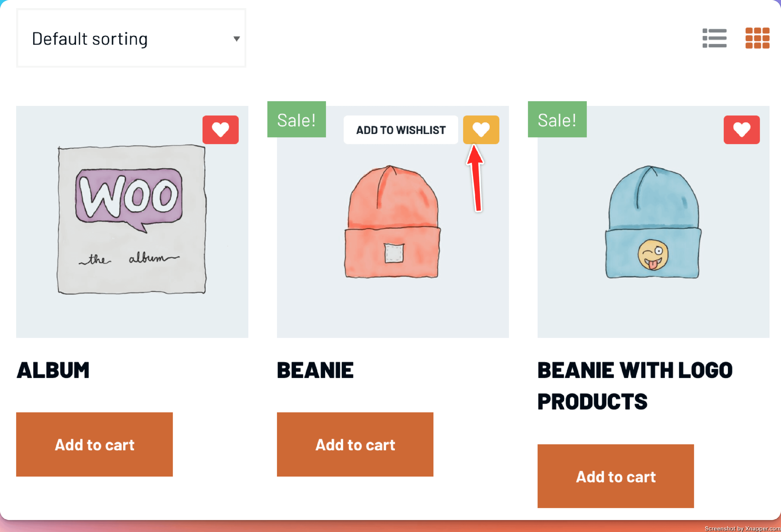Switch to list view layout
This screenshot has width=781, height=532.
tap(714, 38)
